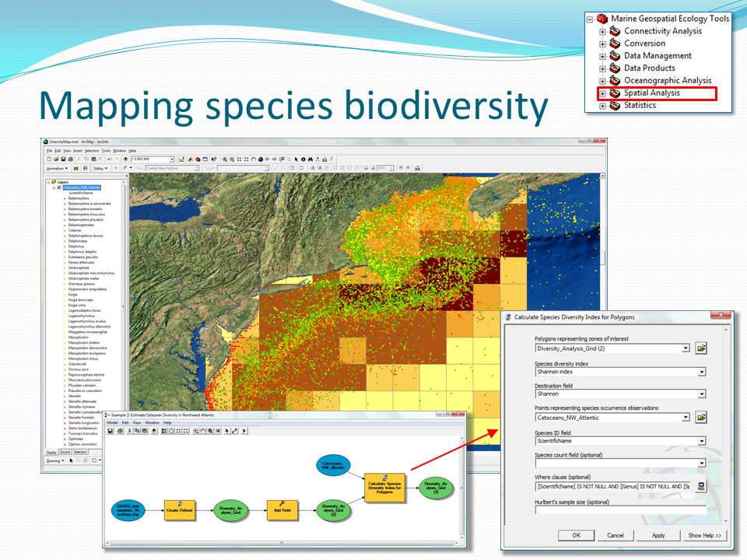Select the Identify tool in ArcMap
This screenshot has width=747, height=560.
(x=303, y=159)
